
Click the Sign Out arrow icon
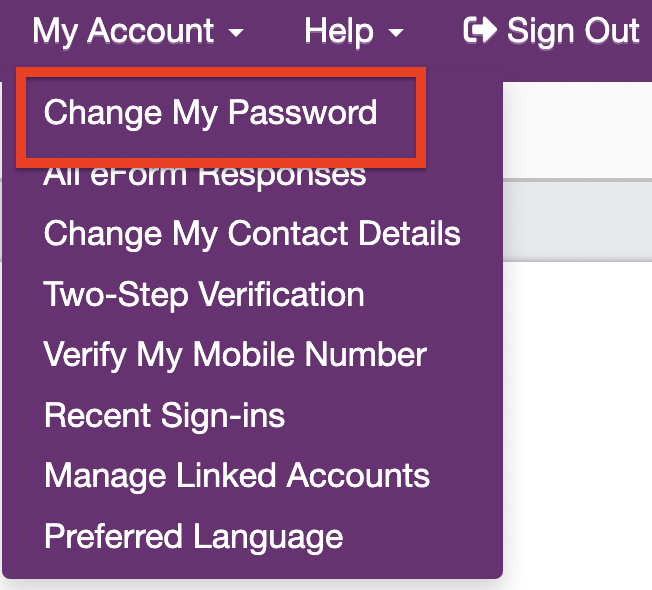[x=480, y=32]
